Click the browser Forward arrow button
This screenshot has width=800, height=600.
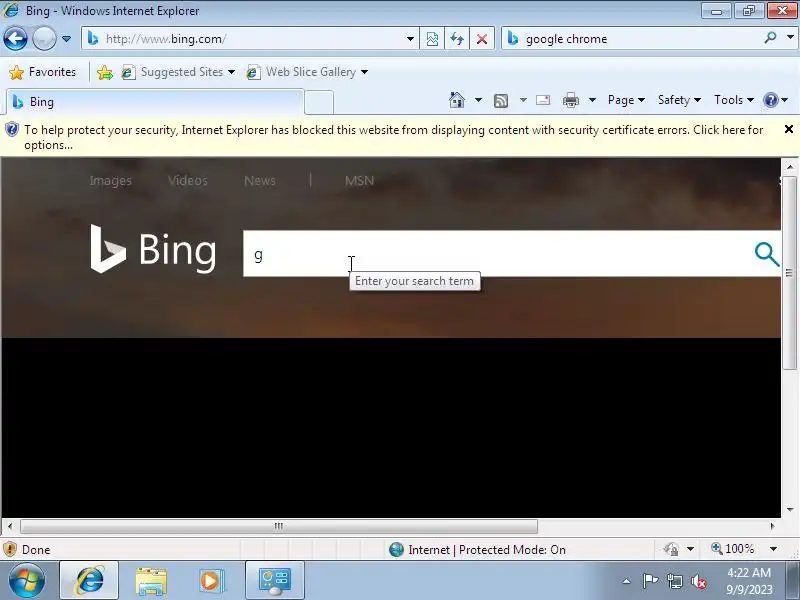tap(44, 38)
